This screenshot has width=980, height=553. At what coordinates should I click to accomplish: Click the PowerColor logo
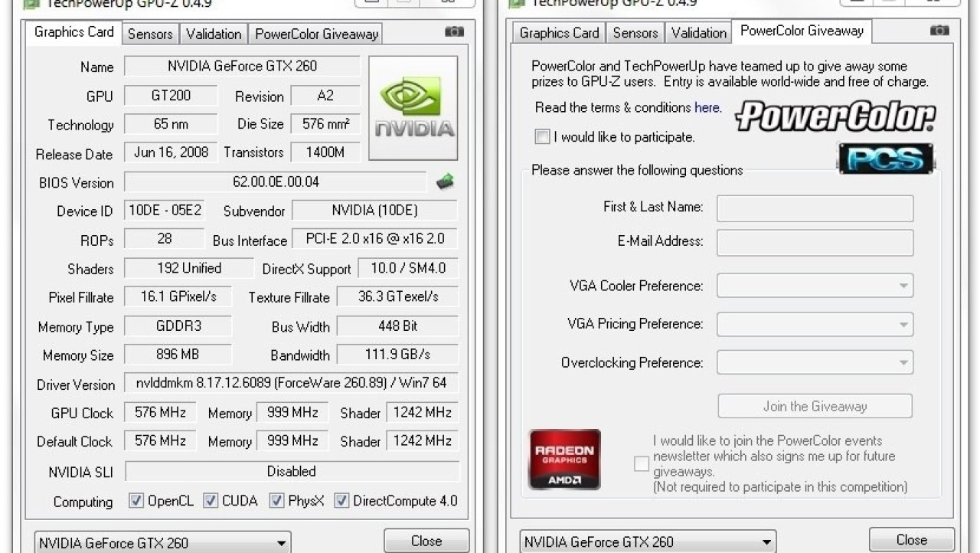835,116
